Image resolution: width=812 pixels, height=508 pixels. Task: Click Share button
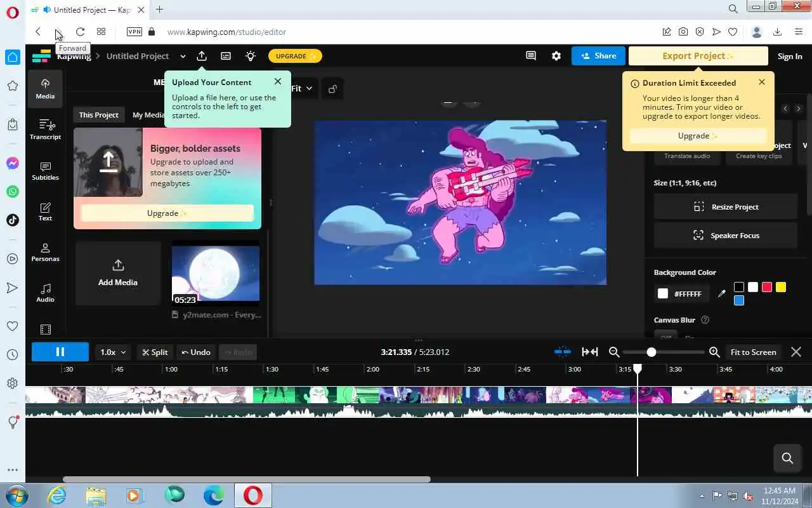[x=598, y=56]
